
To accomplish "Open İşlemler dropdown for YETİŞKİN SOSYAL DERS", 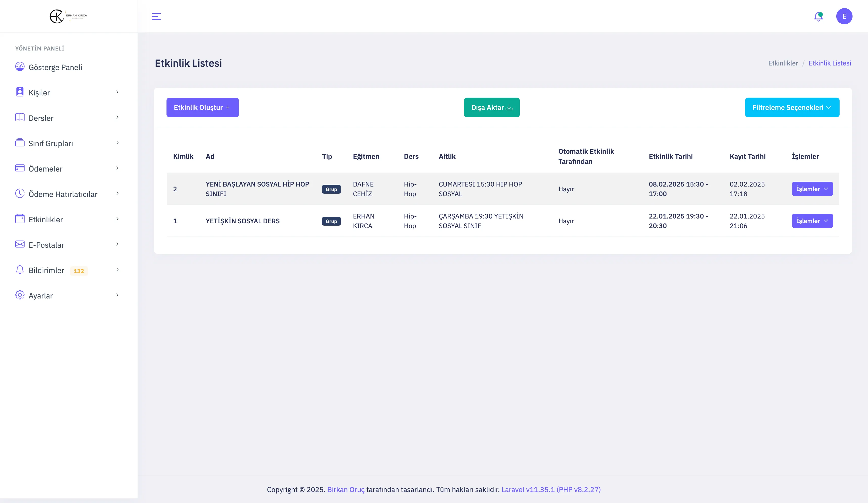I will pos(812,221).
